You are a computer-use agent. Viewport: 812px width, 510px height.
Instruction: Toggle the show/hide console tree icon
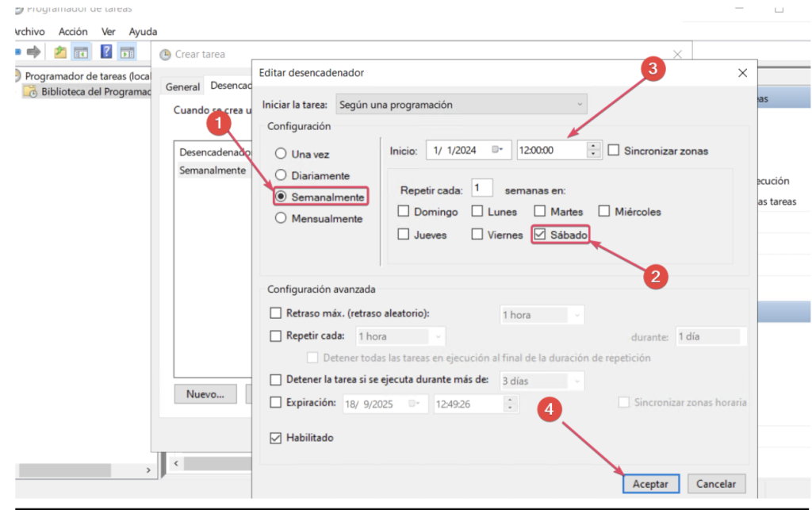[81, 52]
